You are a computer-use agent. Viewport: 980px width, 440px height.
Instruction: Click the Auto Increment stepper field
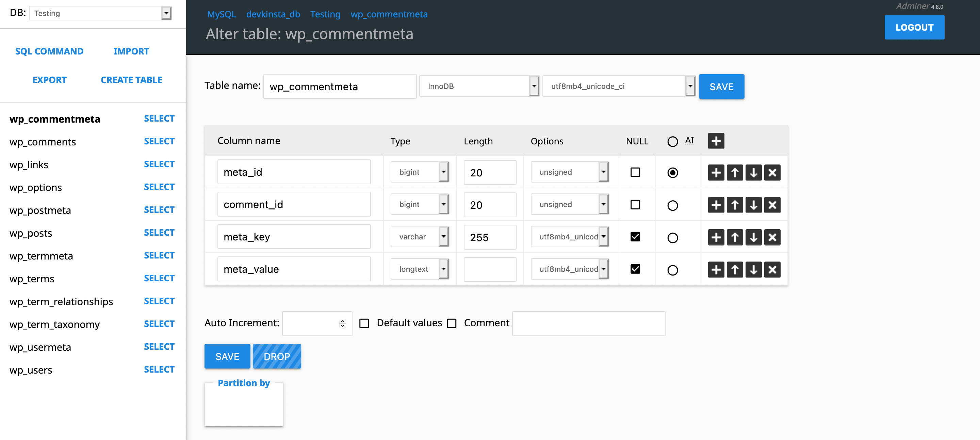pyautogui.click(x=316, y=324)
